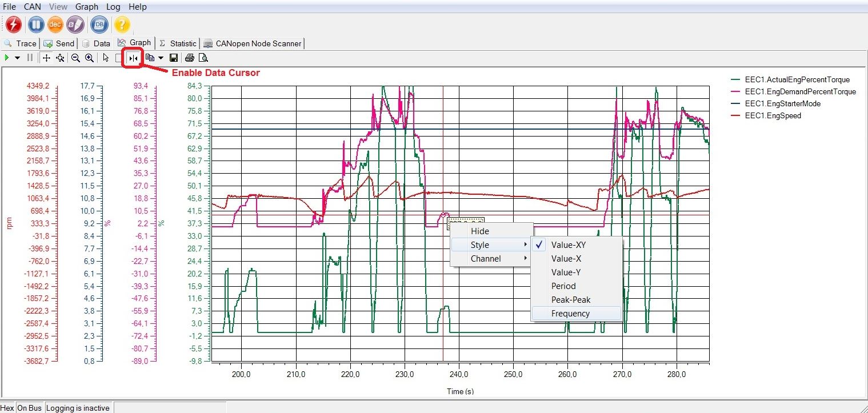Save the current graph view
This screenshot has width=868, height=413.
[174, 57]
